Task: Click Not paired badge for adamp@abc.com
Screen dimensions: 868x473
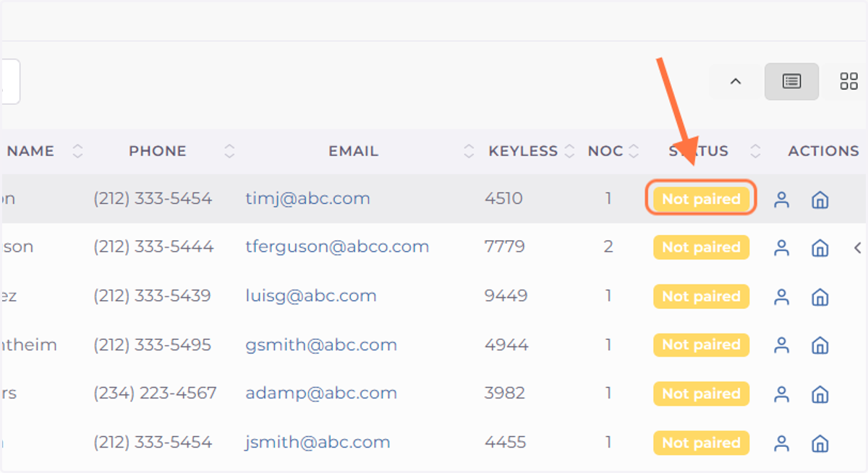Action: tap(701, 394)
